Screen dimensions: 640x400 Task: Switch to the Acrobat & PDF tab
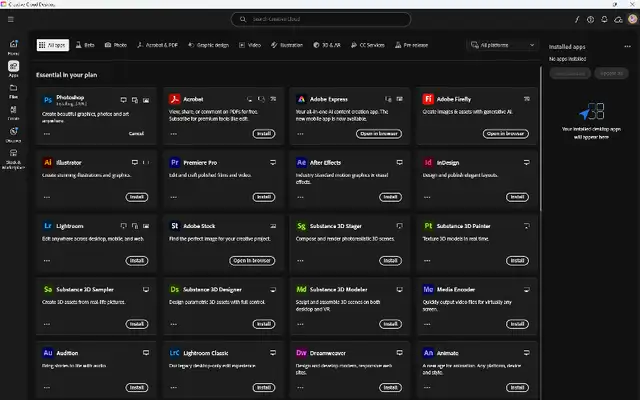tap(158, 45)
